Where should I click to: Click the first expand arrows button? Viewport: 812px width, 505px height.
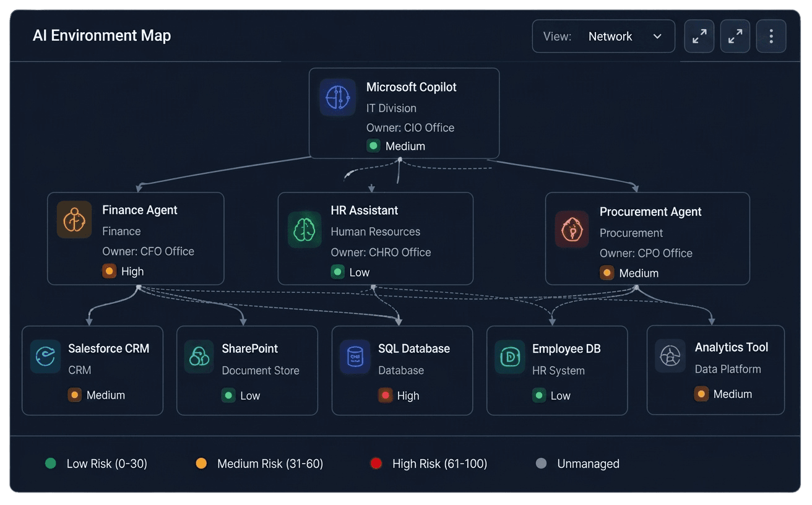pos(699,37)
